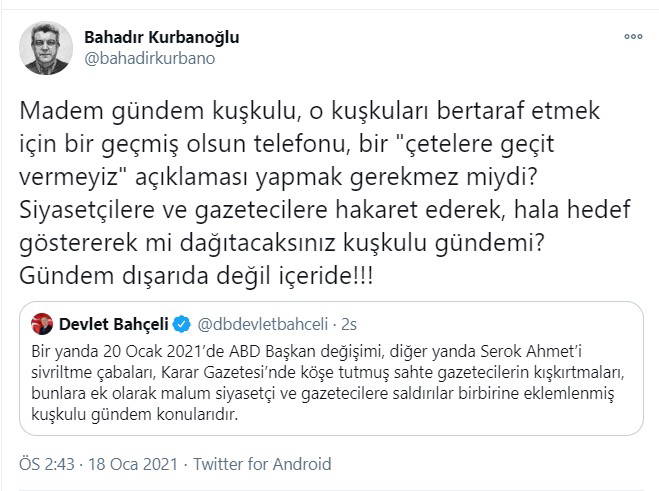Click Devlet Bahçeli's avatar in quoted tweet
Image resolution: width=659 pixels, height=491 pixels.
coord(41,323)
